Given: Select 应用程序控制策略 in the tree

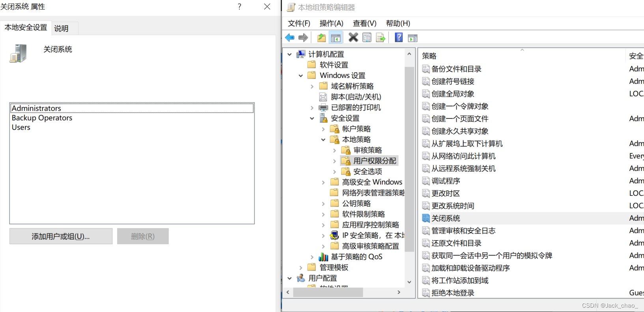Looking at the screenshot, I should (370, 225).
